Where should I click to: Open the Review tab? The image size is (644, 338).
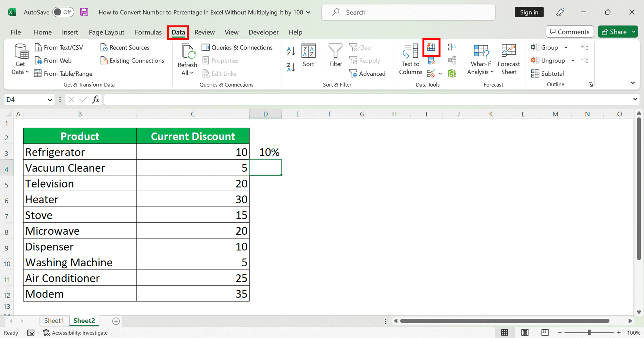coord(204,32)
